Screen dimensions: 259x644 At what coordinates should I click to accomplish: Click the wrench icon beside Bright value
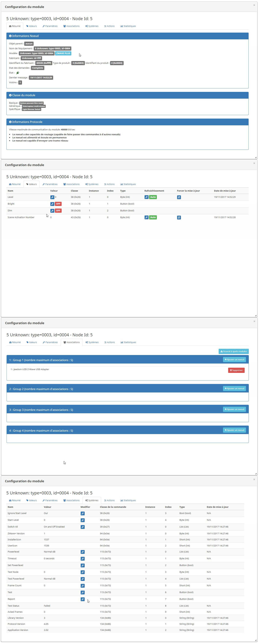52,204
